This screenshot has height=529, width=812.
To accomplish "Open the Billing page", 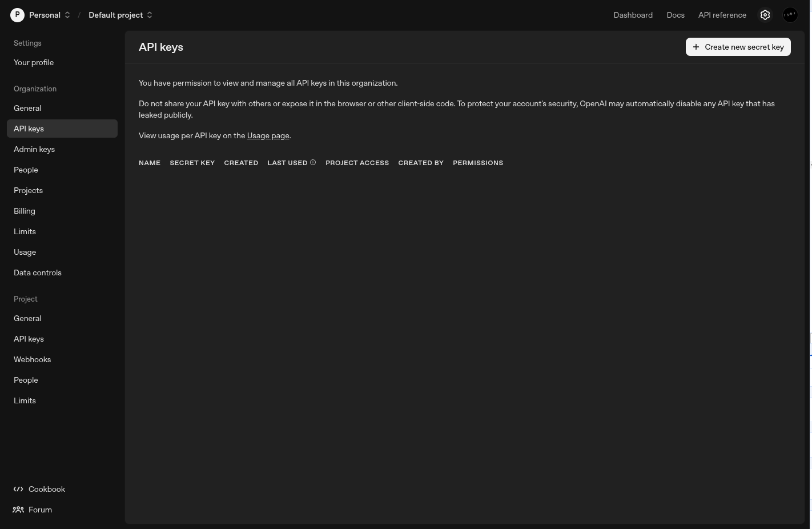I will click(x=62, y=211).
